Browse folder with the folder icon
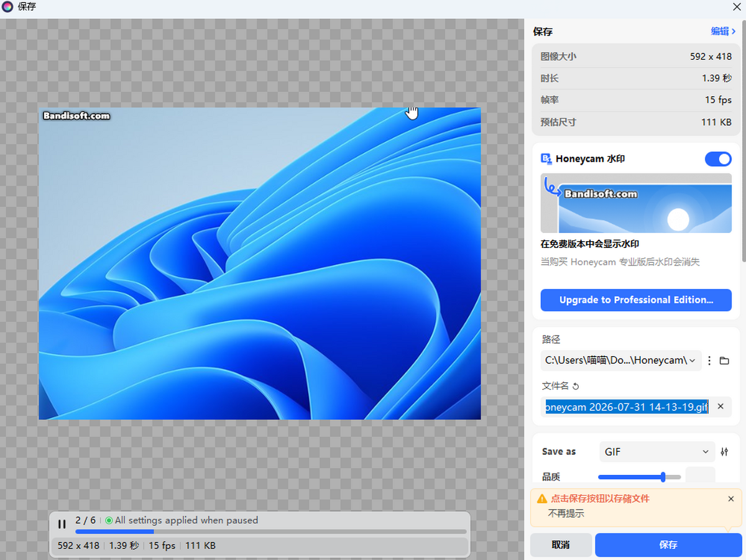The width and height of the screenshot is (746, 560). tap(724, 360)
